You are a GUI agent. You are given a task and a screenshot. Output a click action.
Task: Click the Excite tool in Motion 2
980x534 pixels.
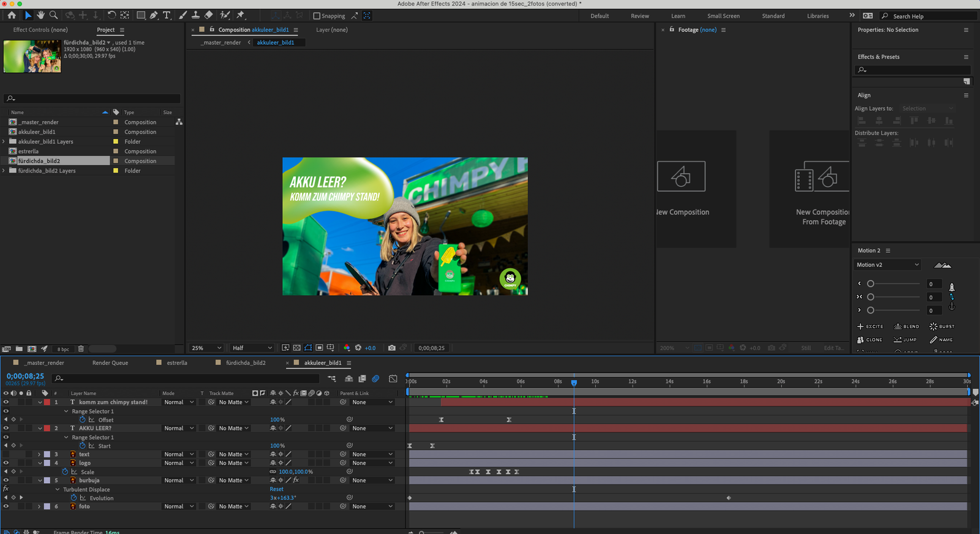[870, 326]
